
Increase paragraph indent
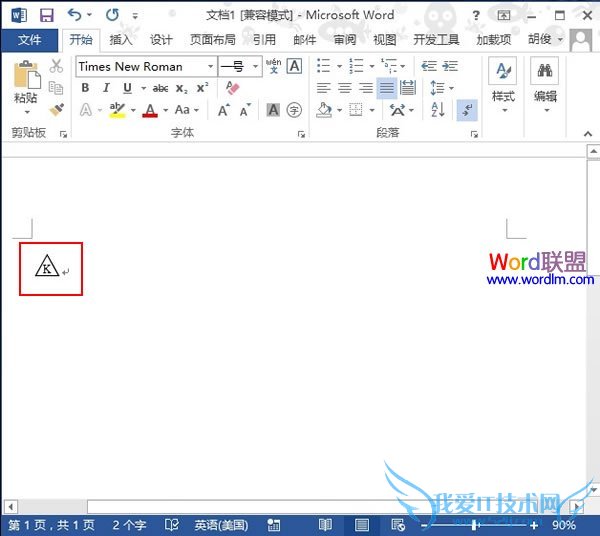(450, 66)
